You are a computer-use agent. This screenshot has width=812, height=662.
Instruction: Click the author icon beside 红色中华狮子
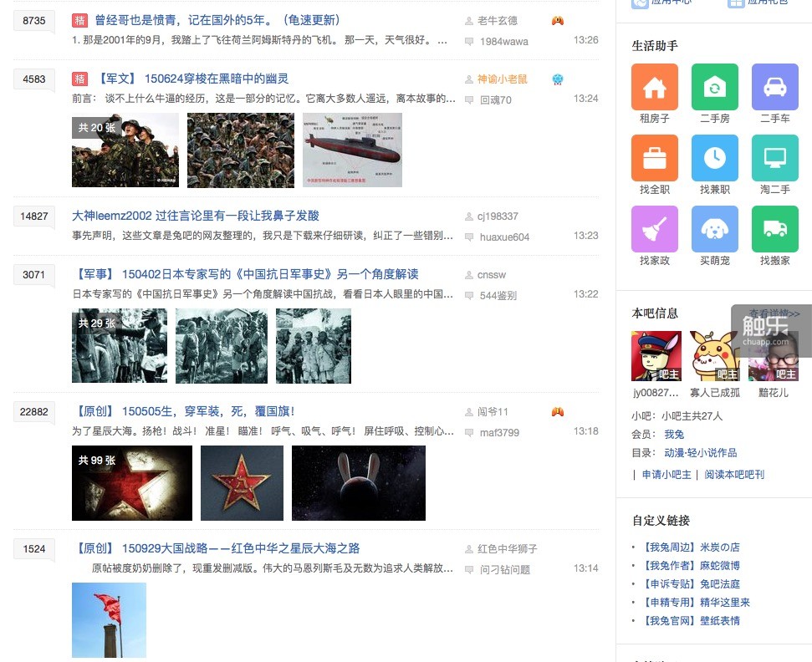(468, 549)
